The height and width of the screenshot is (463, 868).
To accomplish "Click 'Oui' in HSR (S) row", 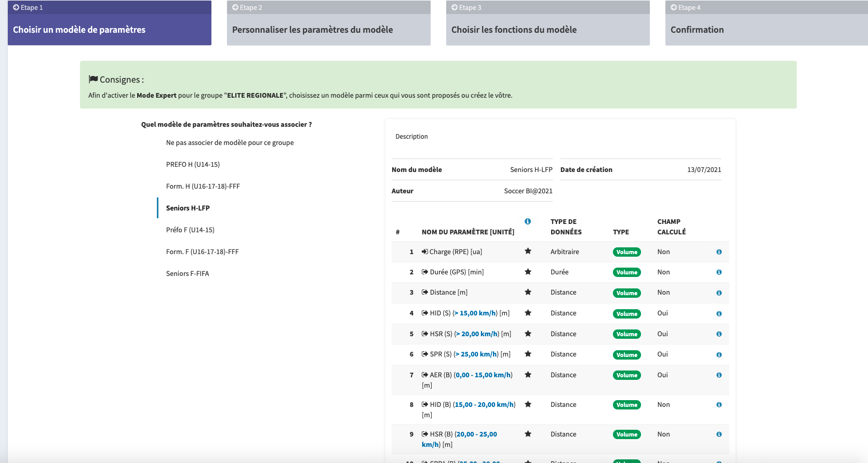I will pyautogui.click(x=662, y=334).
